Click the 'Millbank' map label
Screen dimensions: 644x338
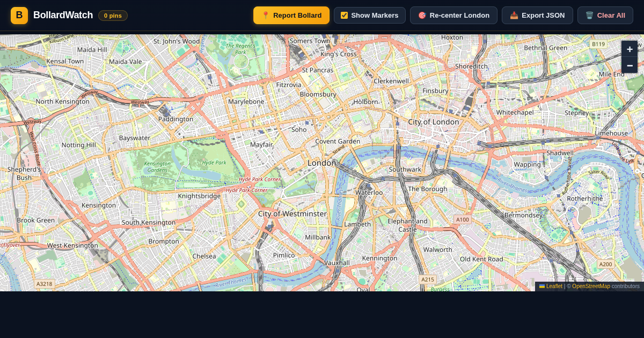[318, 237]
